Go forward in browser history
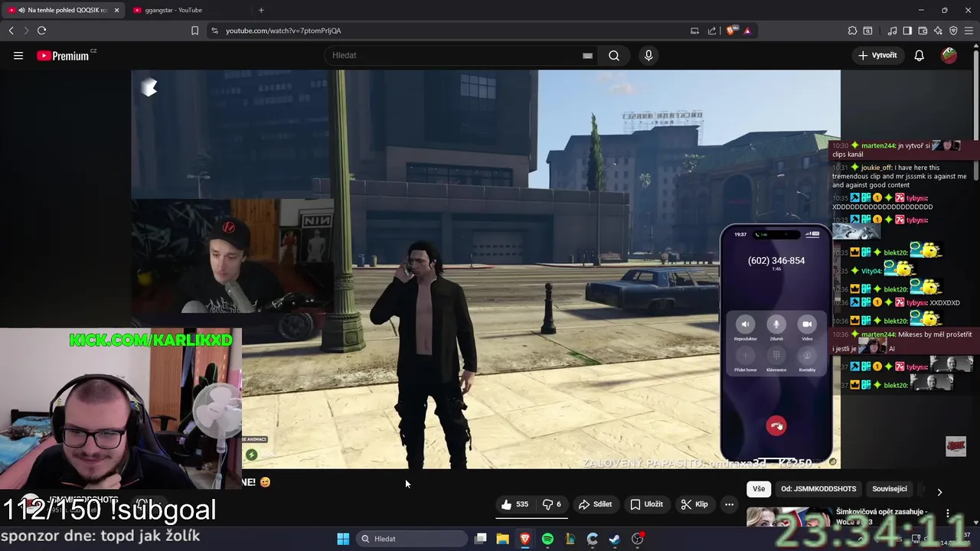Screen dimensions: 980x551 (26, 31)
